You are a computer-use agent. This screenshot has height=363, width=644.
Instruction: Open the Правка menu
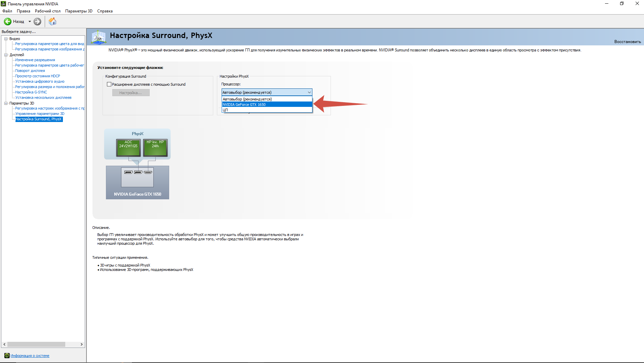pos(24,11)
